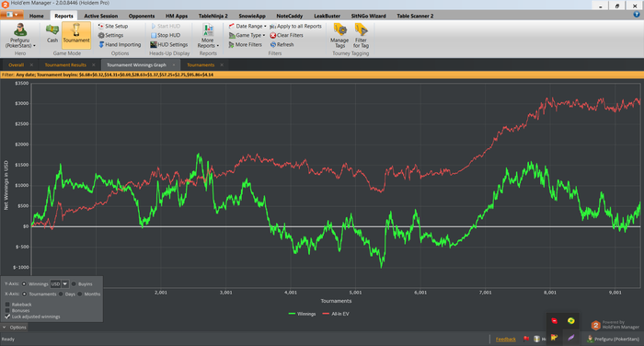Enable the Rakeback checkbox
Screen dimensions: 644x346
tap(7, 305)
